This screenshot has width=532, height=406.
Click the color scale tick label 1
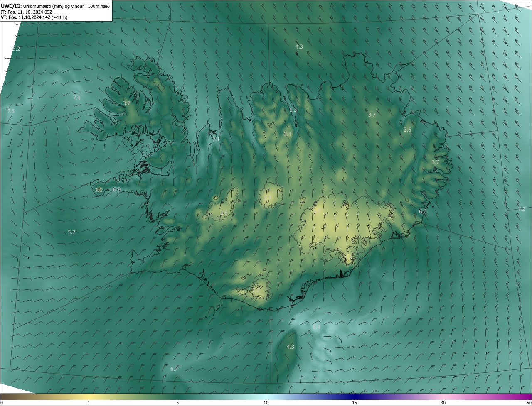(89, 403)
